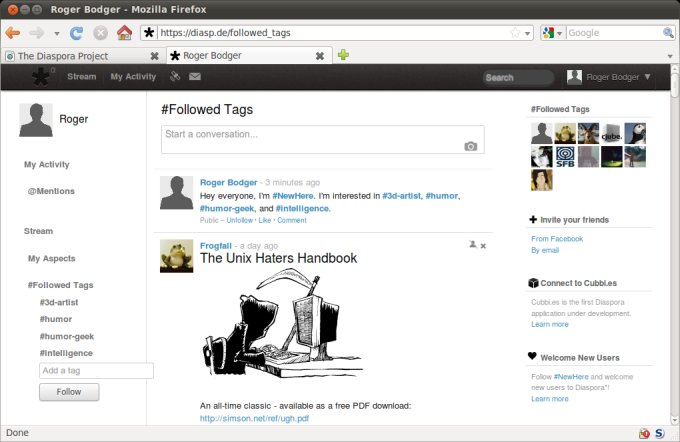Open the messages envelope icon
The width and height of the screenshot is (680, 442).
(195, 77)
